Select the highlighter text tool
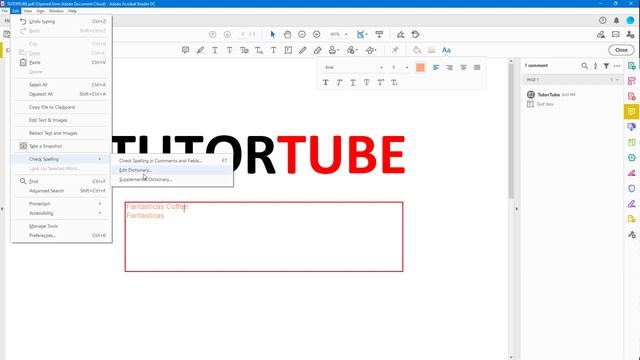 pyautogui.click(x=200, y=50)
